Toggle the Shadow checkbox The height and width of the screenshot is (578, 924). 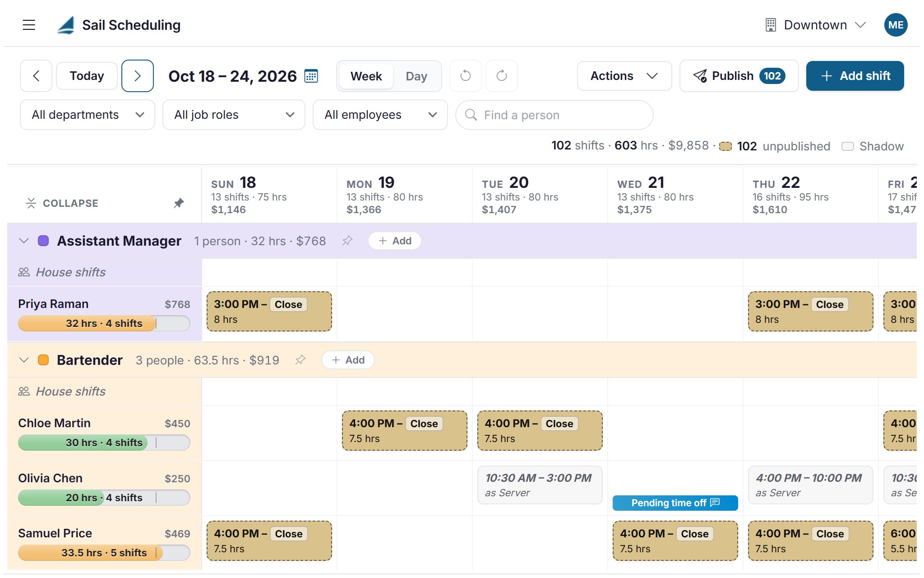click(x=848, y=146)
